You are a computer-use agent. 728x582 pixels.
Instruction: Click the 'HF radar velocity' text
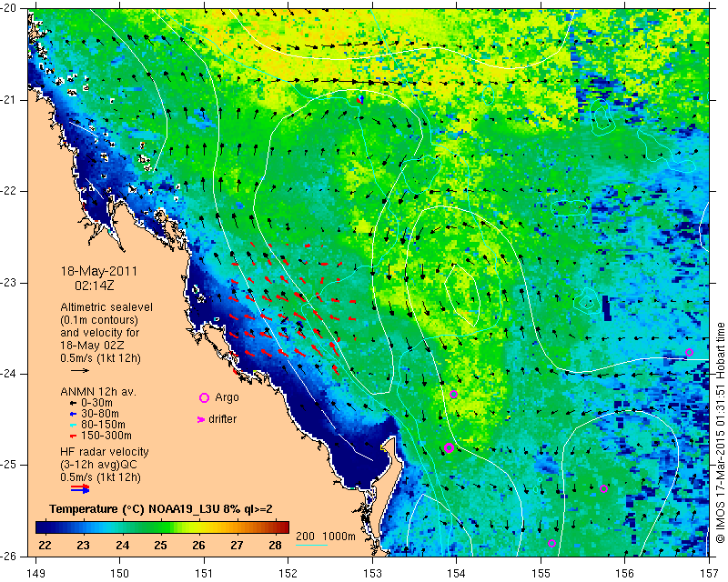[105, 452]
